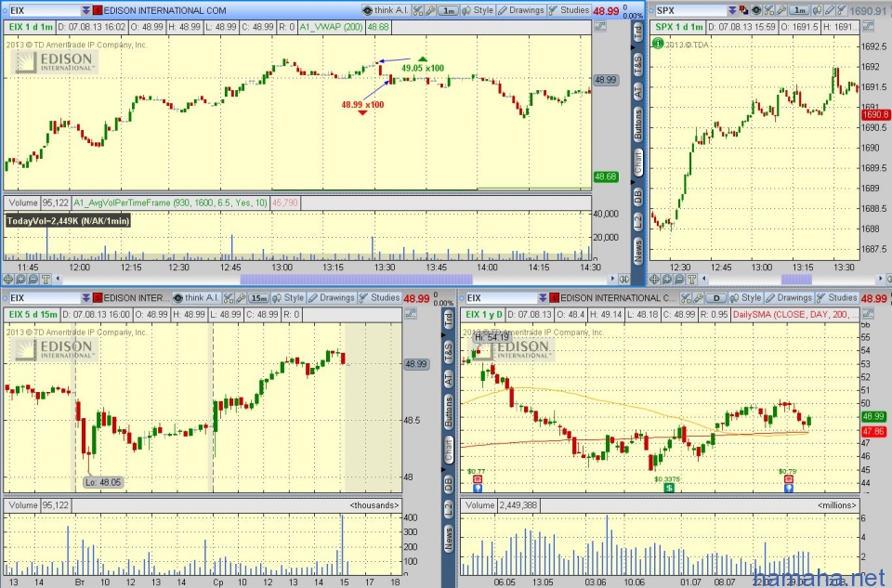Viewport: 892px width, 588px height.
Task: Open the 15m timeframe selector
Action: click(x=259, y=298)
